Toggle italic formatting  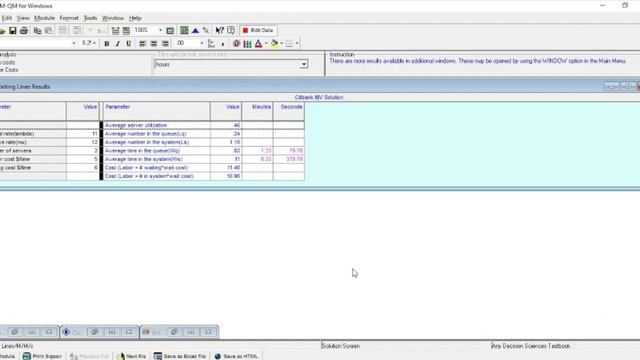pyautogui.click(x=118, y=44)
